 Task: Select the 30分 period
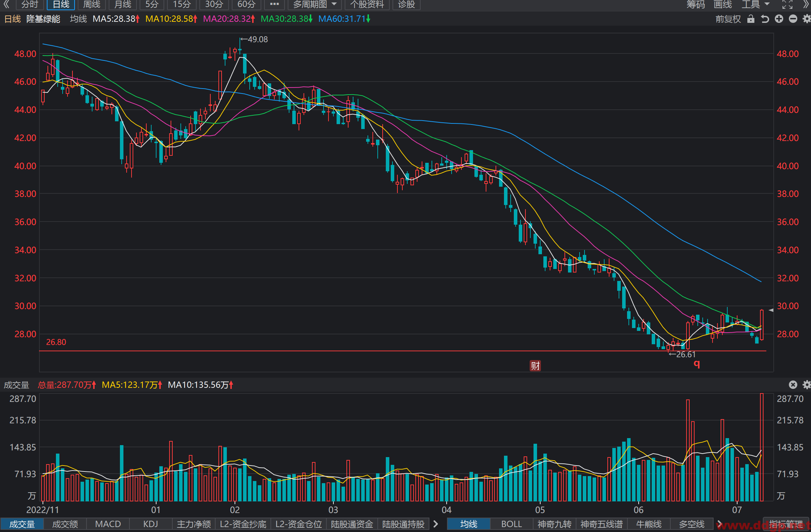pyautogui.click(x=214, y=4)
